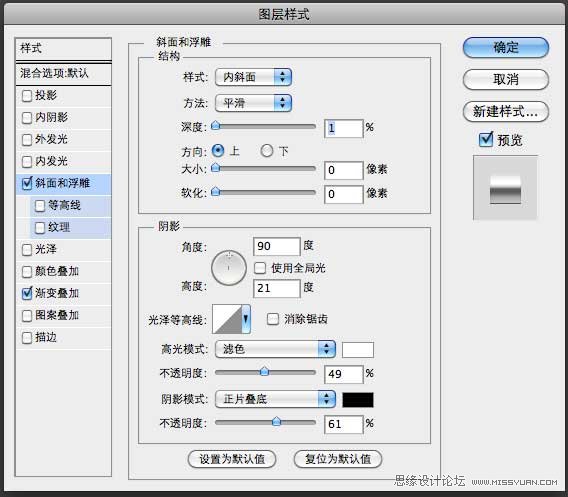Click the 取消 cancel button
Image resolution: width=568 pixels, height=497 pixels.
[x=506, y=79]
